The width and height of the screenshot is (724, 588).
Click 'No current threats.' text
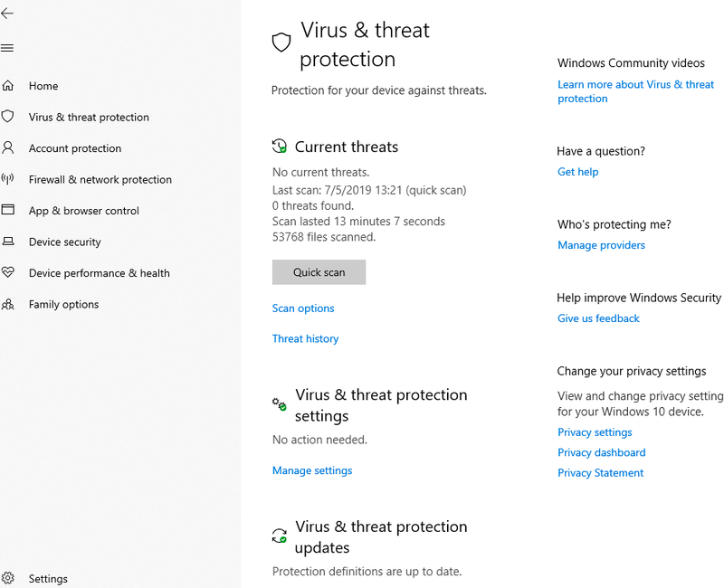(320, 172)
